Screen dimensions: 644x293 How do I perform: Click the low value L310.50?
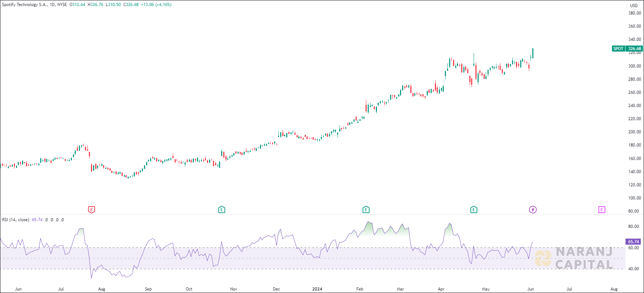point(113,5)
